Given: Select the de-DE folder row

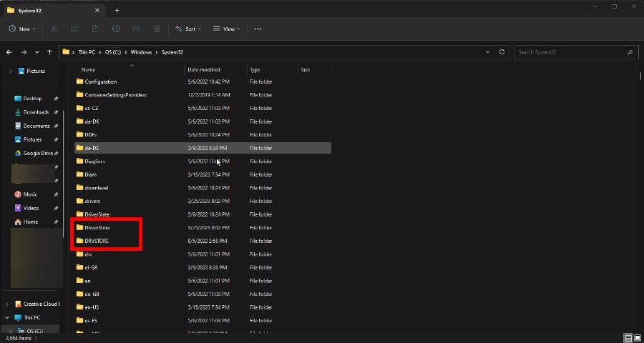Looking at the screenshot, I should click(203, 148).
